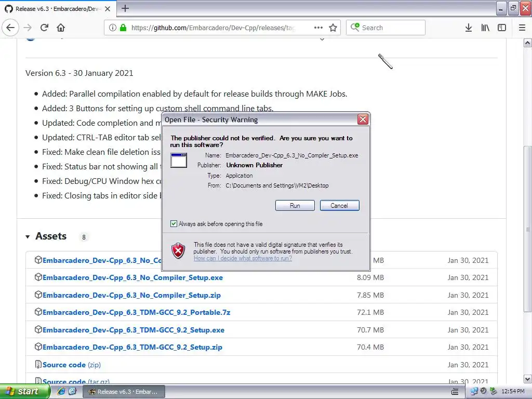Click the vertical scrollbar down arrow
Viewport: 532px width, 399px height.
pyautogui.click(x=528, y=379)
